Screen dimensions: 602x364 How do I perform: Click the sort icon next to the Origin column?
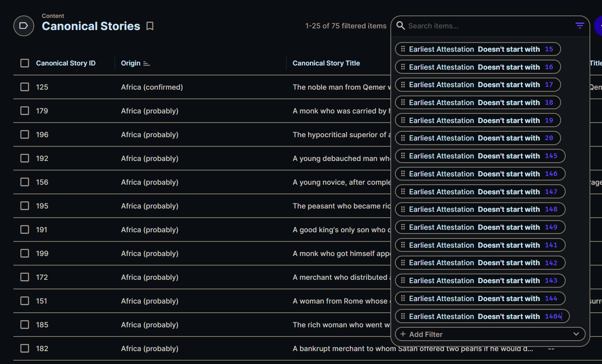tap(146, 63)
